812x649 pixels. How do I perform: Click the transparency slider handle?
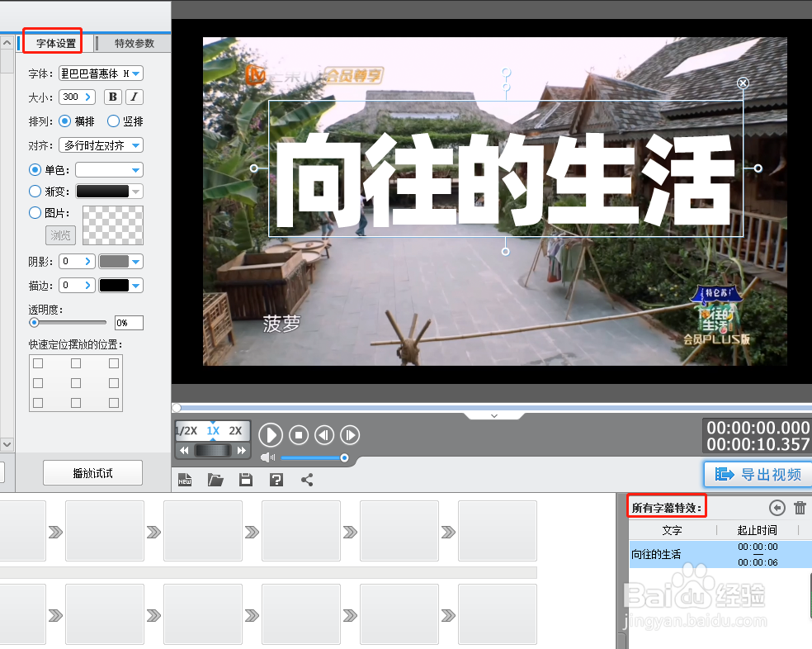[x=34, y=322]
